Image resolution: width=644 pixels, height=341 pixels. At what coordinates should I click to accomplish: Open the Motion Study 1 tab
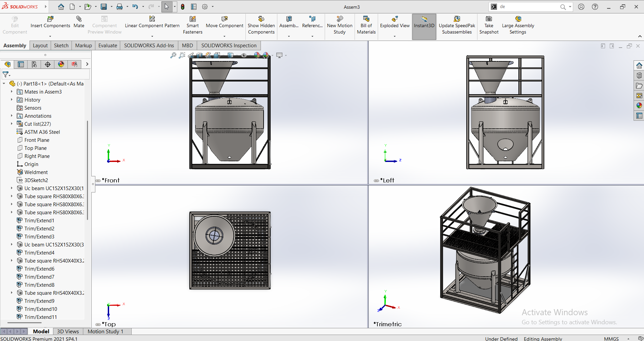pos(105,331)
